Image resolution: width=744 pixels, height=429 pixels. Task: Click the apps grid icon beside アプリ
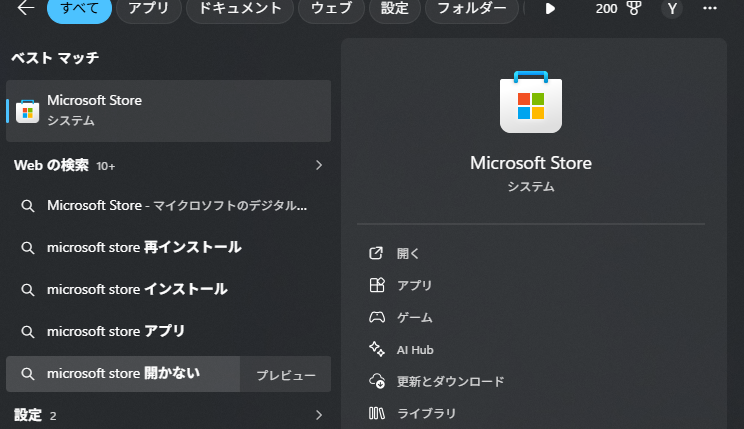coord(377,285)
